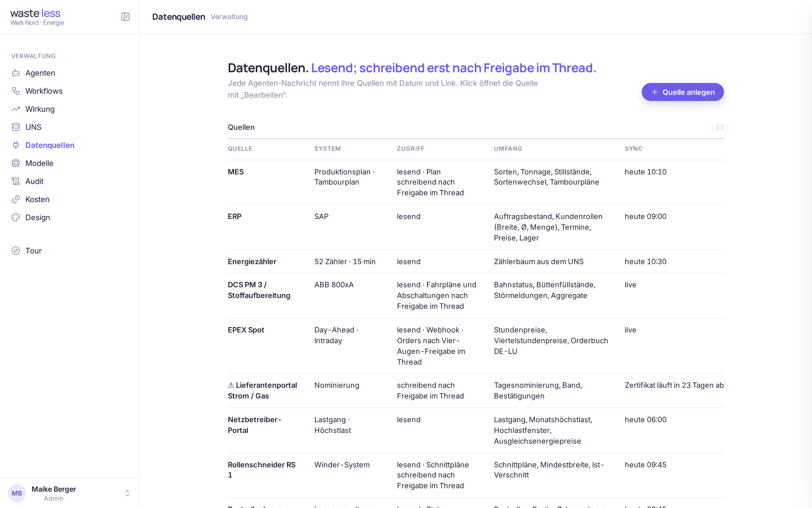The height and width of the screenshot is (508, 812).
Task: Click the 'heute 10:10' sync value
Action: coord(646,172)
